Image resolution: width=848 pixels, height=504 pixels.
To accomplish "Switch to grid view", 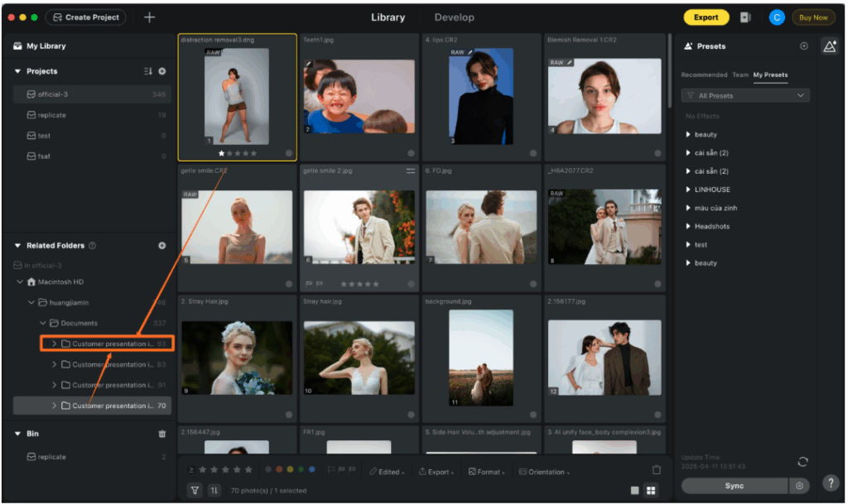I will (651, 491).
